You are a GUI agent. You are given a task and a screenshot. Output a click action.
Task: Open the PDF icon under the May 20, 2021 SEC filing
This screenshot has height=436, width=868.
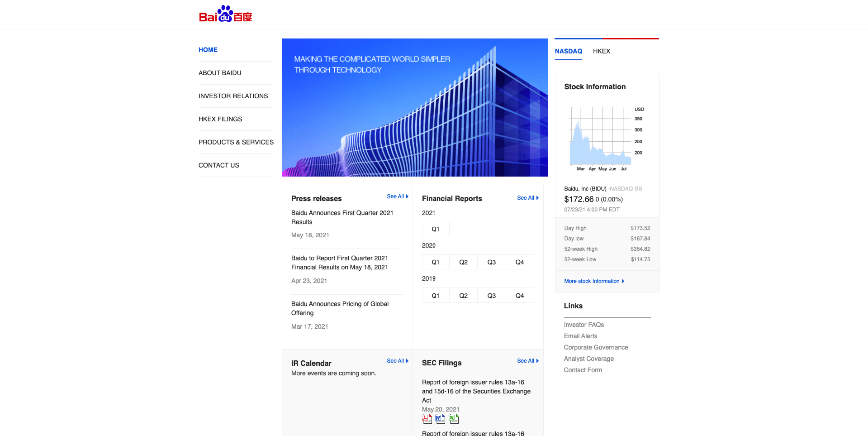[427, 419]
